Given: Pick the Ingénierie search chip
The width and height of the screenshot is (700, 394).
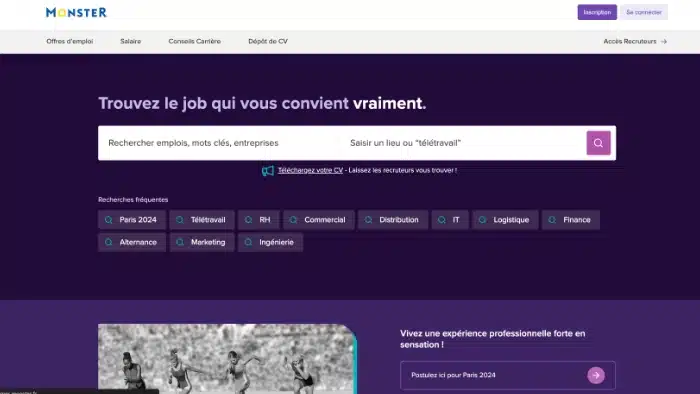Looking at the screenshot, I should (270, 242).
